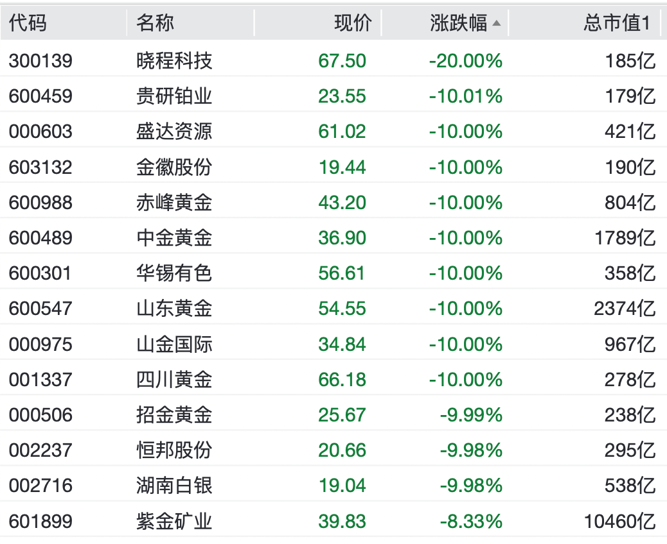The height and width of the screenshot is (544, 667).
Task: Open the 贵研铂业 stock row
Action: [x=174, y=96]
